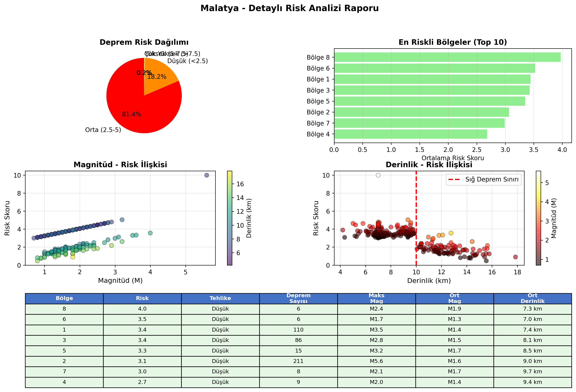
Task: Select the 'Bölge 4' y-axis label
Action: click(318, 134)
